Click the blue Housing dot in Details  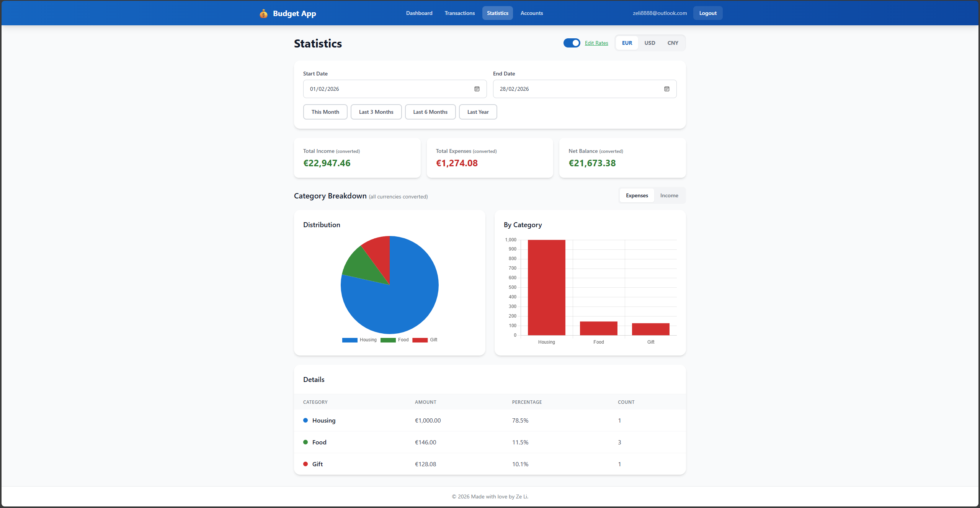(x=305, y=420)
